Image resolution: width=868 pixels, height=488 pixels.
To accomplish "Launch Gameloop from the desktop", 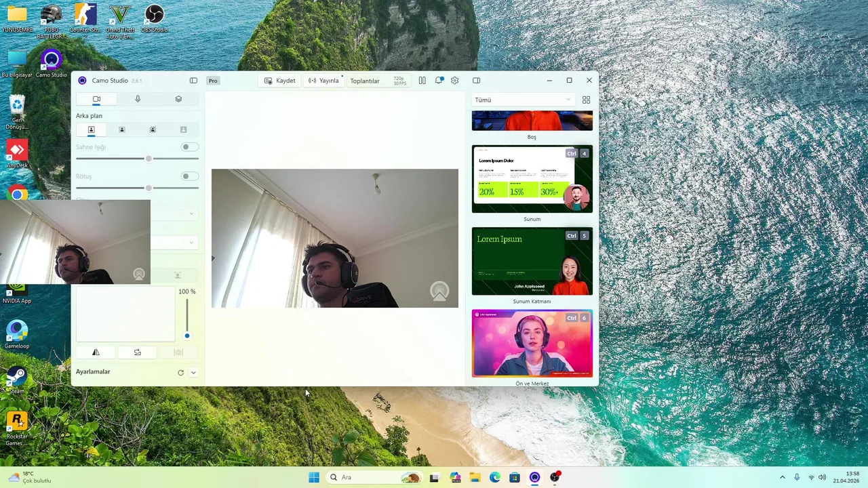I will point(17,335).
